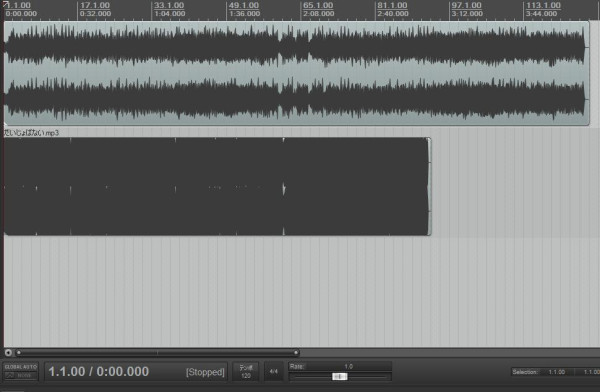
Task: Click ruler marker 65.1.00 at 2:08.000
Action: coord(318,10)
